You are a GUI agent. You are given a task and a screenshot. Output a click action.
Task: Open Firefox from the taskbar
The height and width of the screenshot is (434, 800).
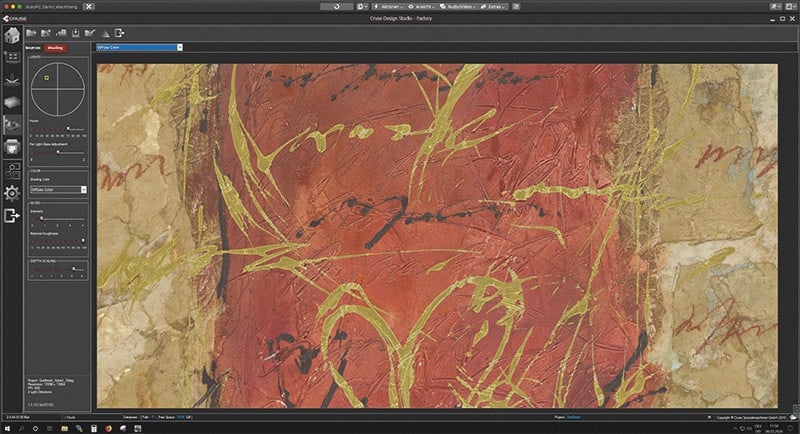click(x=108, y=429)
